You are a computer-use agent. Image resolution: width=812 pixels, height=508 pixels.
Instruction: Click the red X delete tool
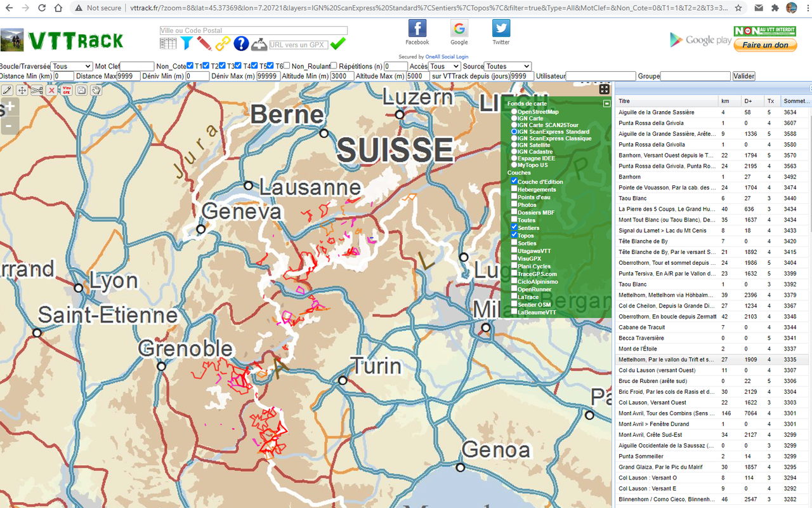[x=51, y=91]
